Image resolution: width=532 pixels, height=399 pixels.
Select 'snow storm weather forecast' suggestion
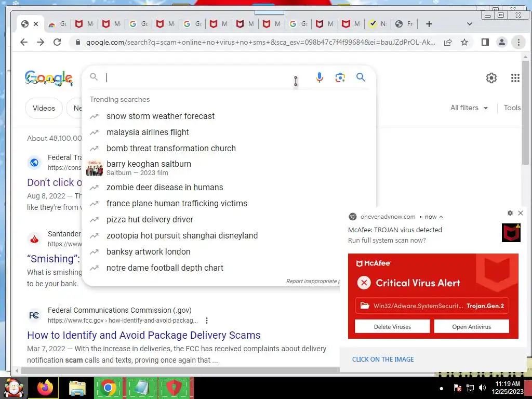(x=229, y=116)
